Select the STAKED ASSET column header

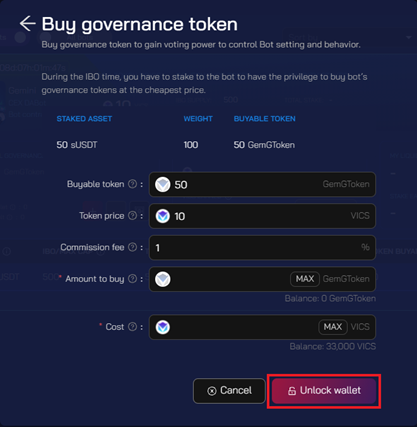84,119
